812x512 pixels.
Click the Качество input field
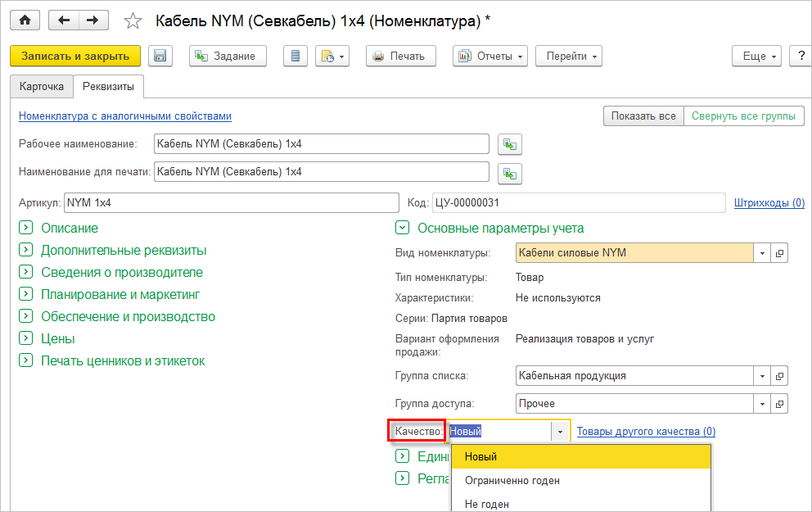pyautogui.click(x=498, y=431)
